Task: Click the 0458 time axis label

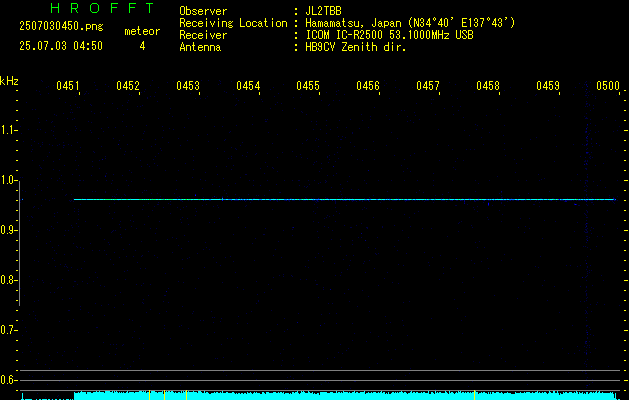Action: [488, 86]
